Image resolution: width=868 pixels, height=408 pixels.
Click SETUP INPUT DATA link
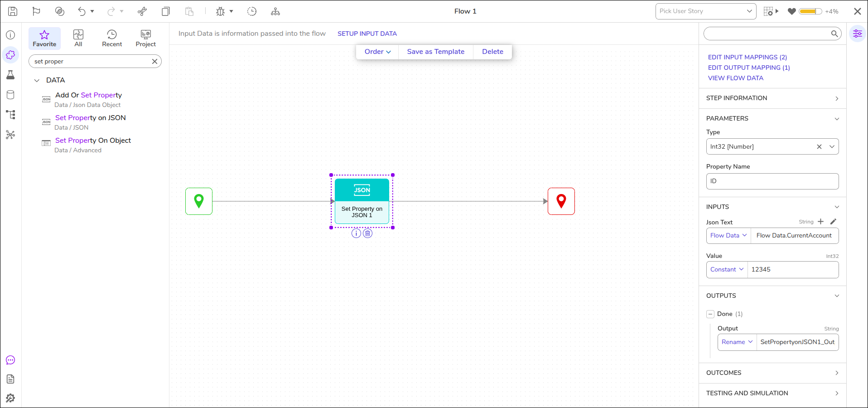[x=367, y=34]
